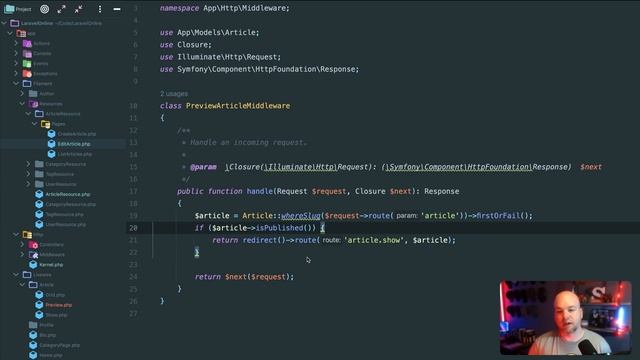The width and height of the screenshot is (640, 360).
Task: Collapse the Pages folder
Action: (x=35, y=124)
